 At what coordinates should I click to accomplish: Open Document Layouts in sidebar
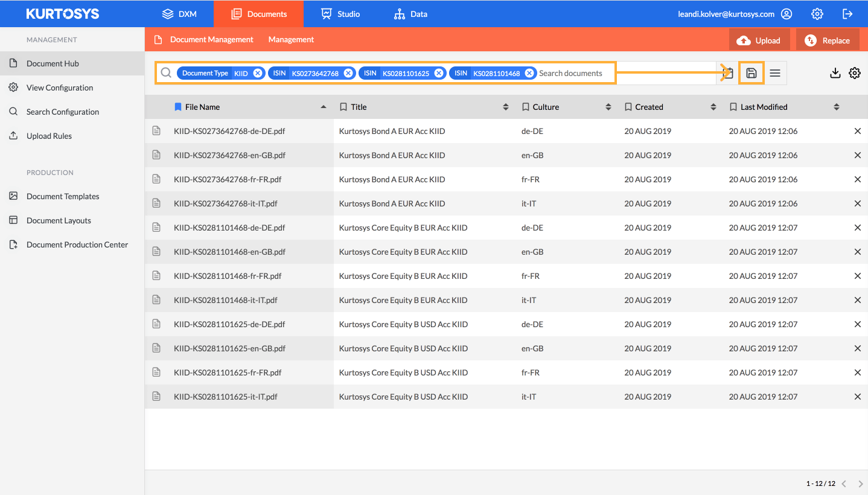[72, 220]
